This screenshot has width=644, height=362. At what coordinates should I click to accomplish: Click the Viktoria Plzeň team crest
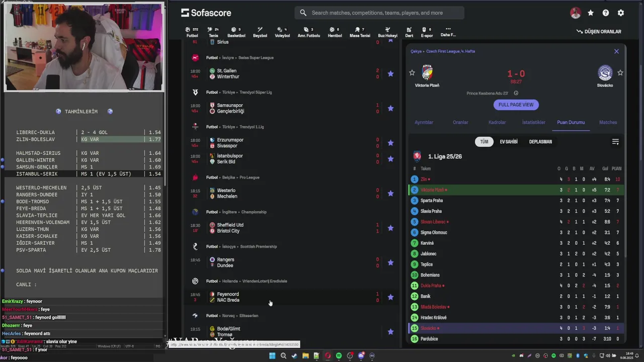[427, 73]
